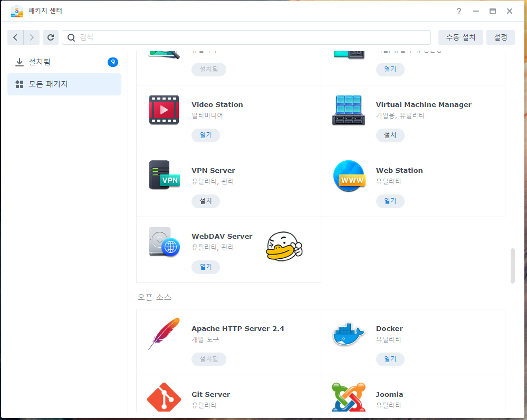Image resolution: width=527 pixels, height=420 pixels.
Task: Go back with the left arrow button
Action: [15, 37]
